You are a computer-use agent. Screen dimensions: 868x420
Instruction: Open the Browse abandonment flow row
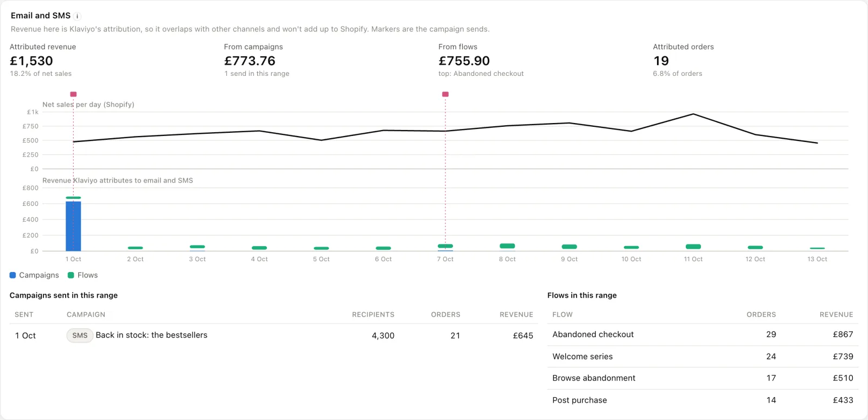tap(703, 378)
